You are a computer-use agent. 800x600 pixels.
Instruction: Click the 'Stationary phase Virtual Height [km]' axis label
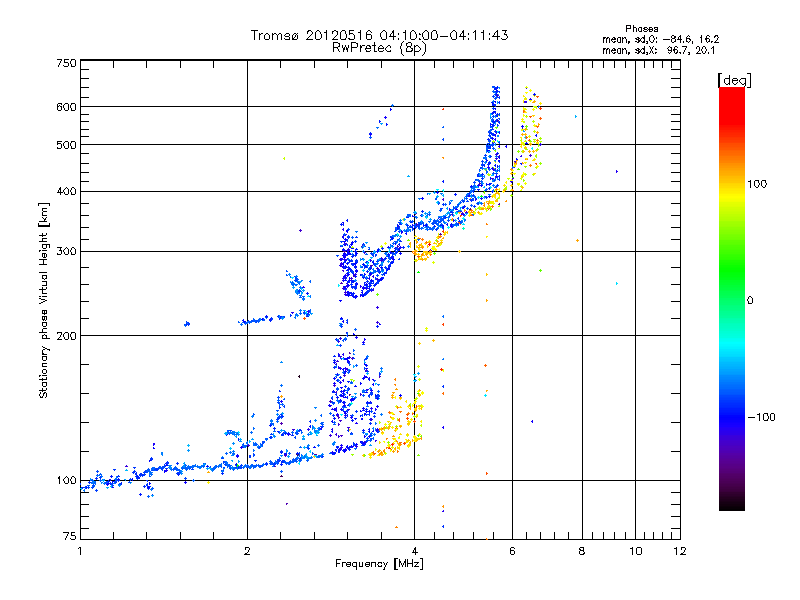point(44,301)
